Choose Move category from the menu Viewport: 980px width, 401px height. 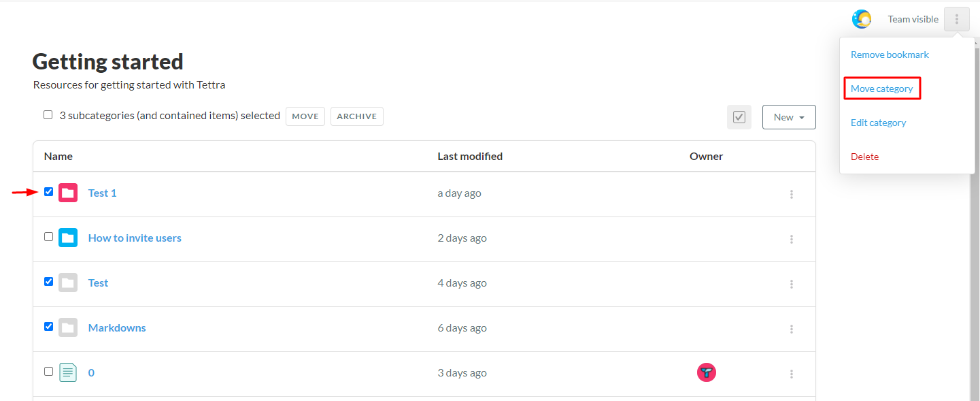[882, 89]
